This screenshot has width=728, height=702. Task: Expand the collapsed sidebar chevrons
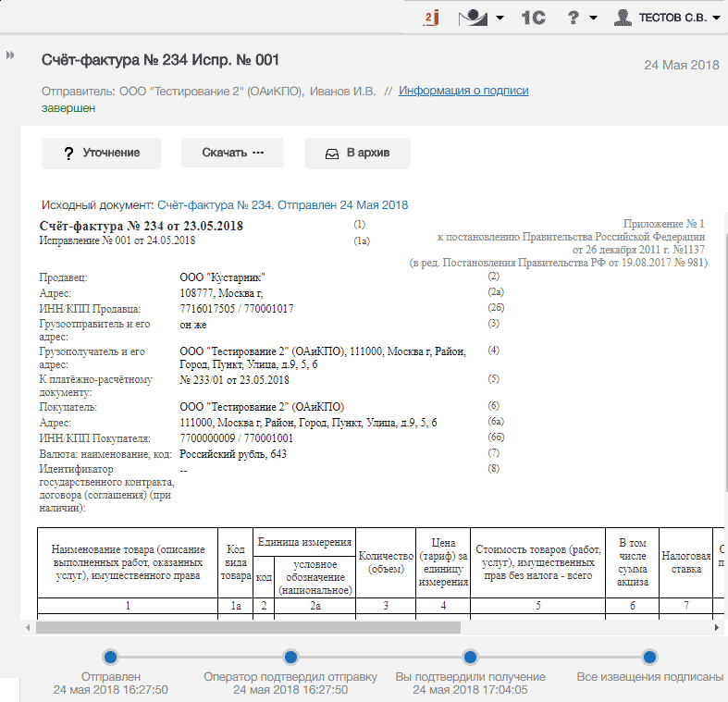click(x=10, y=55)
